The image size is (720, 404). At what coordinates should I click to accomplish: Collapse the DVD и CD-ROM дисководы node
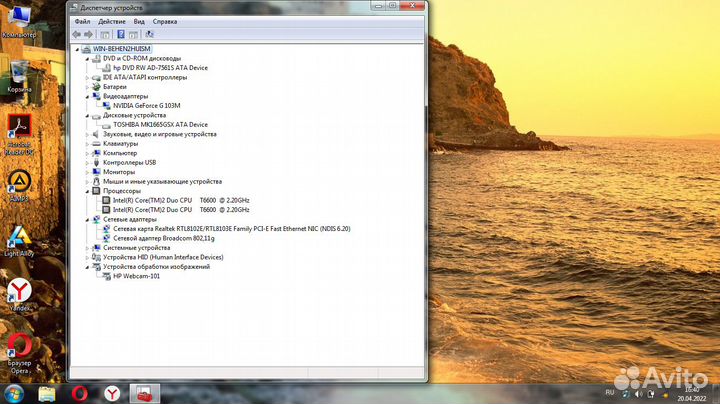pyautogui.click(x=87, y=59)
